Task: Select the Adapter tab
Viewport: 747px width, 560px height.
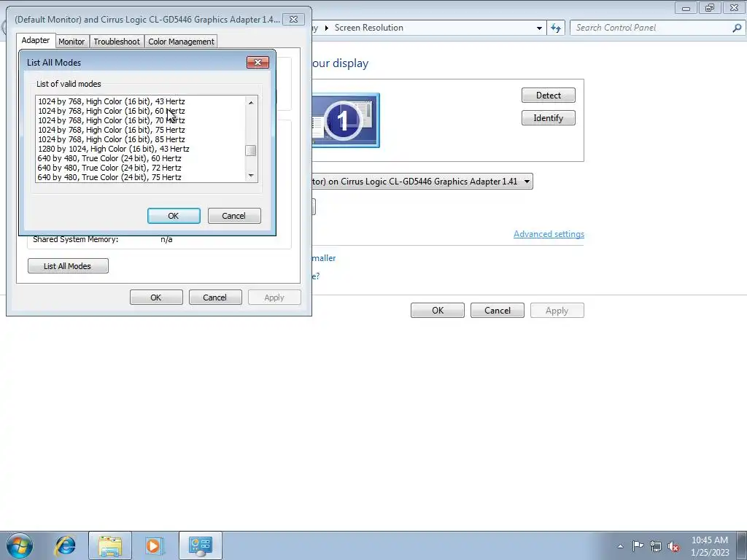Action: click(x=36, y=41)
